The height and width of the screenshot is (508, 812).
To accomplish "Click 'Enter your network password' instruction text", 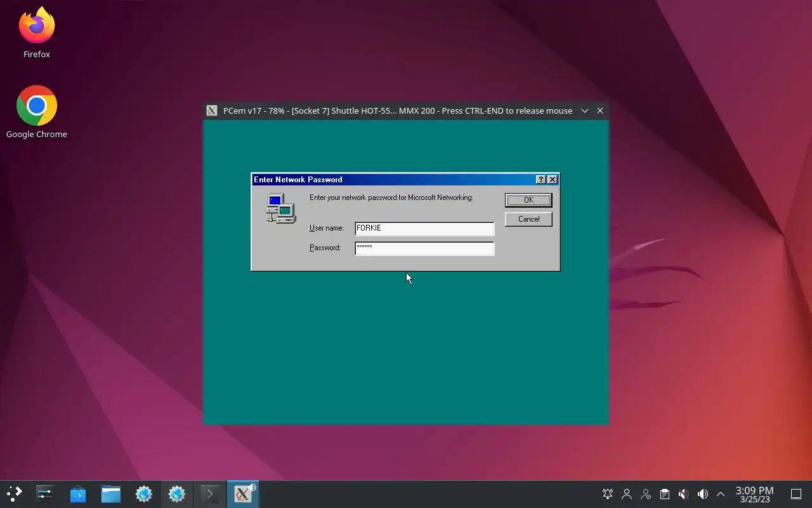I will pos(391,197).
